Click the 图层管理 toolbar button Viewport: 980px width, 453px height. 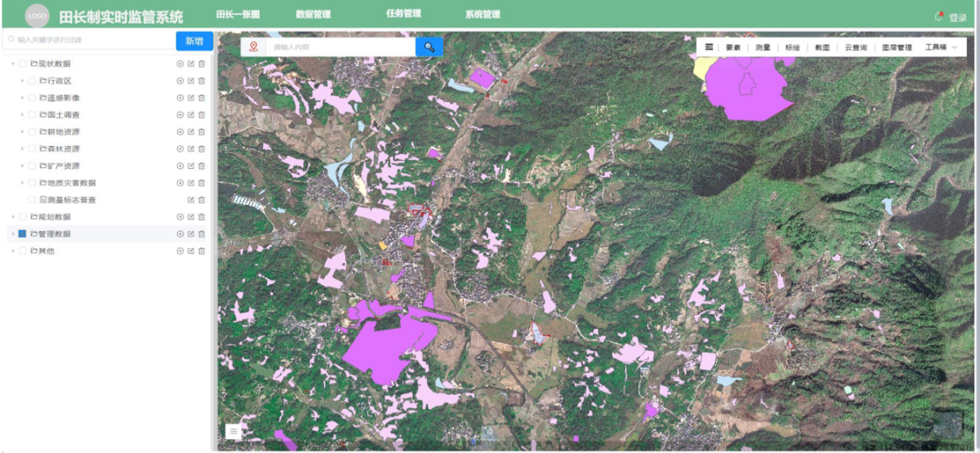tap(897, 47)
